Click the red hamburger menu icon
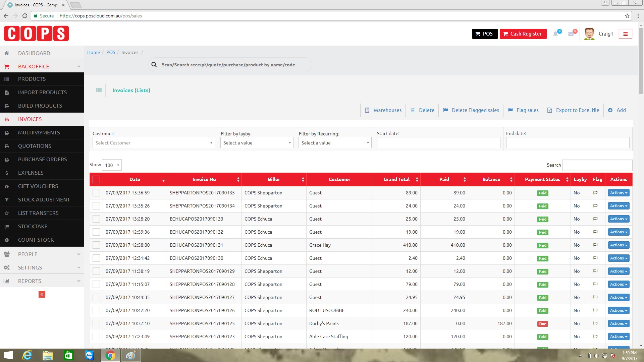This screenshot has width=644, height=362. point(625,34)
